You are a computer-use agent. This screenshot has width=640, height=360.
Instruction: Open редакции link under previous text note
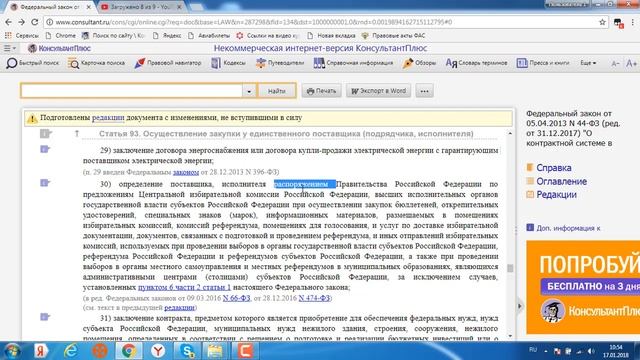(179, 307)
